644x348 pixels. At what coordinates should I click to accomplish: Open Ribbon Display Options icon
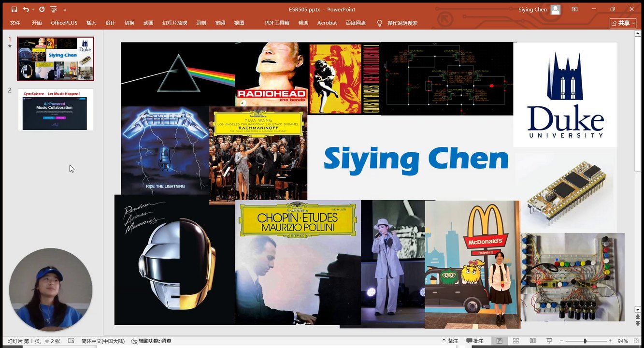pos(575,9)
